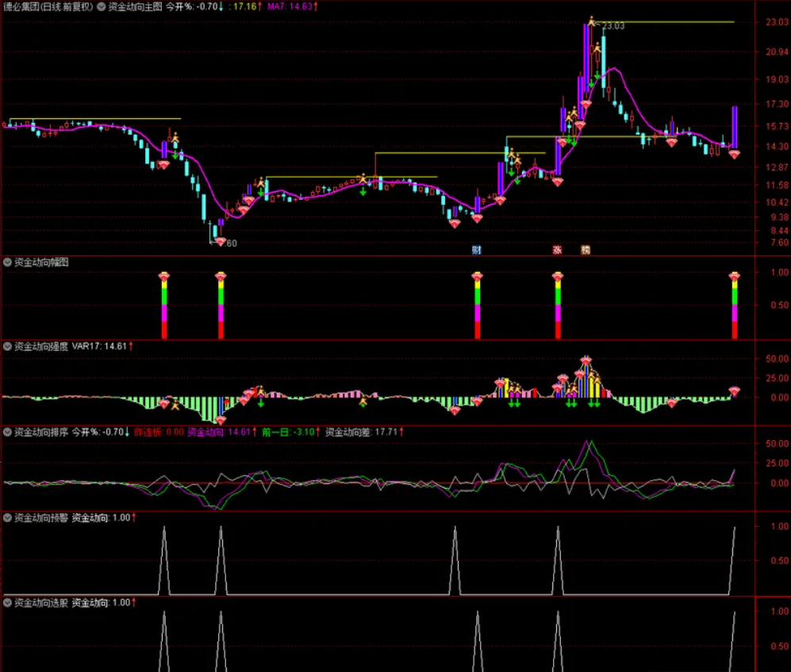Click the highest diamond icon in 资金动向强度 panel
The width and height of the screenshot is (791, 672).
pyautogui.click(x=586, y=361)
